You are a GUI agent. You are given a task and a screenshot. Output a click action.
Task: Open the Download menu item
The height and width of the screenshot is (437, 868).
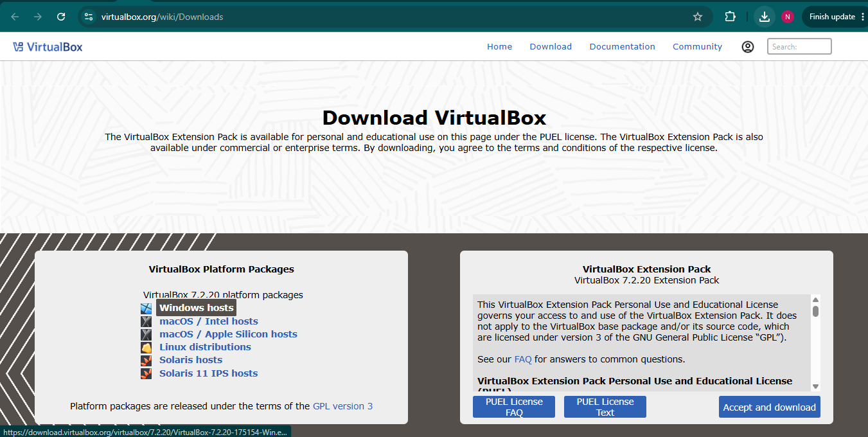(551, 46)
